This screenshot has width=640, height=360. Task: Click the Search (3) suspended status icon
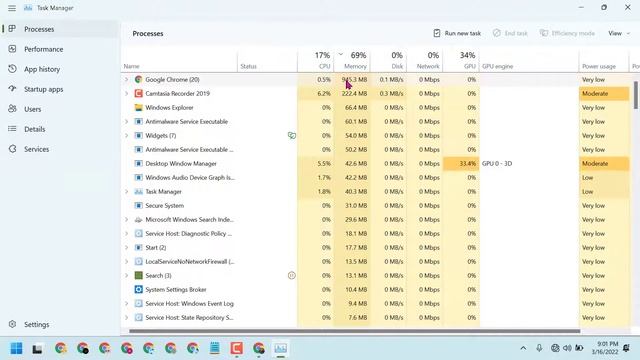tap(291, 276)
